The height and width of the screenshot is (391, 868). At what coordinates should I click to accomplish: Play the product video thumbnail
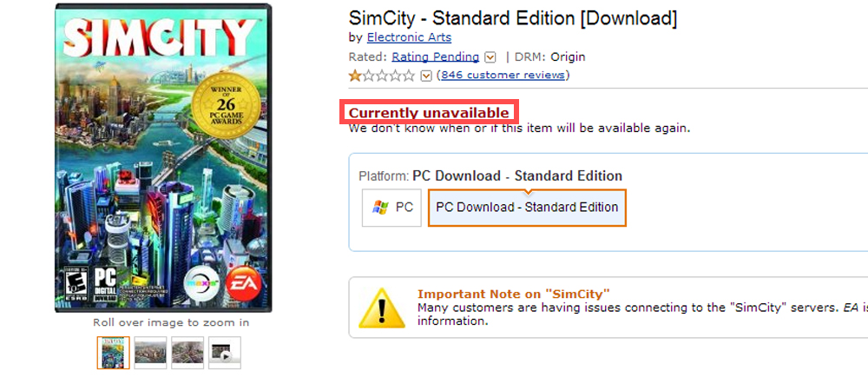[x=225, y=353]
